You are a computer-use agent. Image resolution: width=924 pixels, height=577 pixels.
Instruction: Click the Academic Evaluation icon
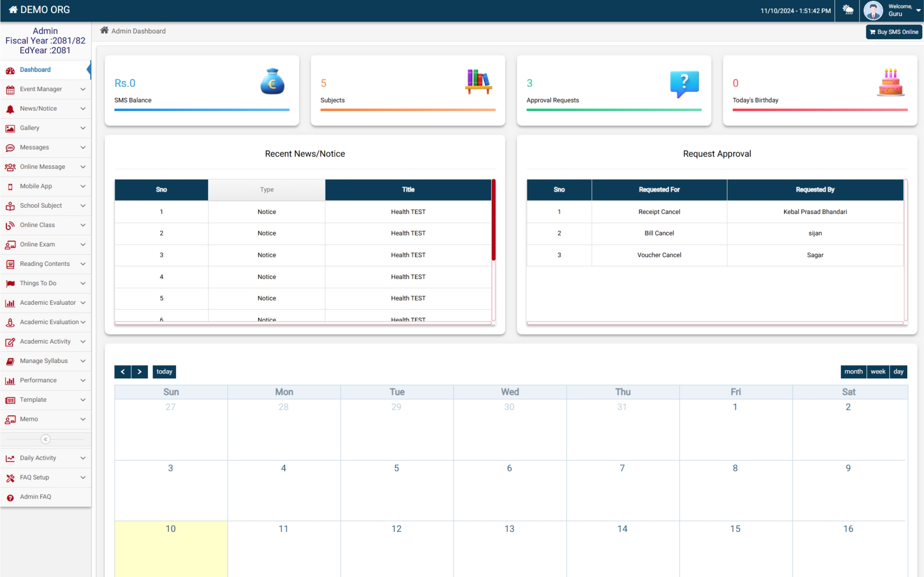(10, 322)
